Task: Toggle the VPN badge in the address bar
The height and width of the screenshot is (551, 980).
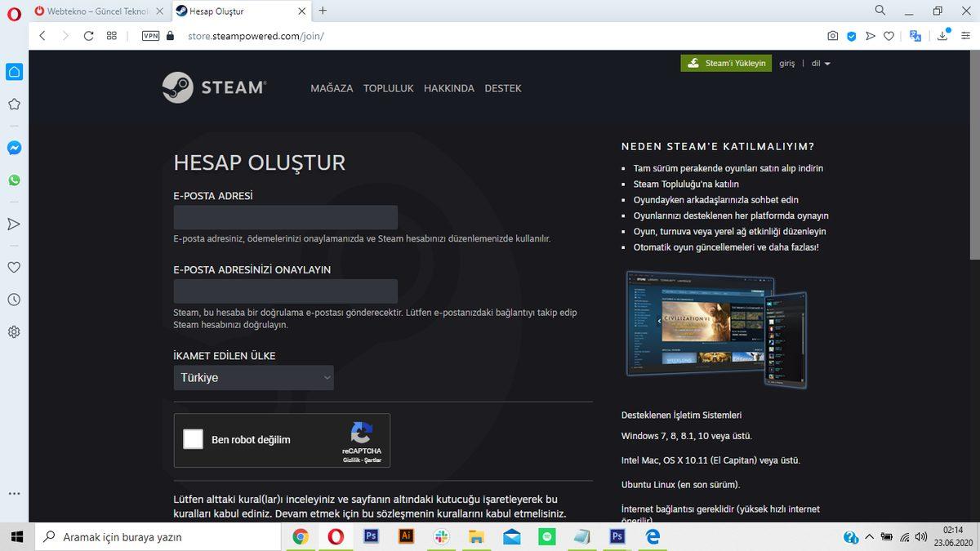Action: coord(149,36)
